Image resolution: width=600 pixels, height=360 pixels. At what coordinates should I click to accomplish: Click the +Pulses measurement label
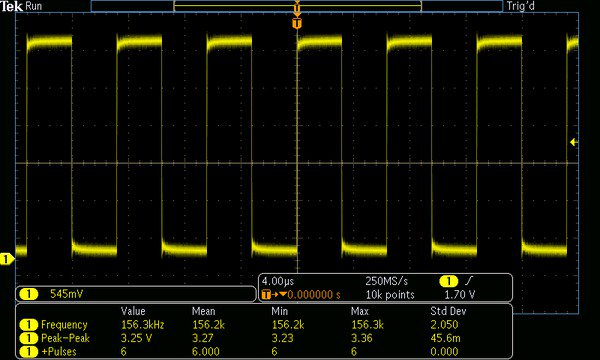59,352
